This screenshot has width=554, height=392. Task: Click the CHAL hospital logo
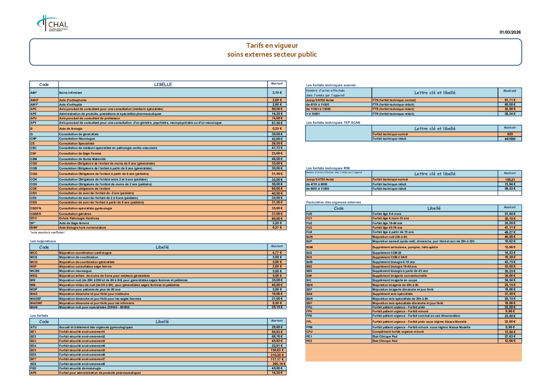coord(52,24)
